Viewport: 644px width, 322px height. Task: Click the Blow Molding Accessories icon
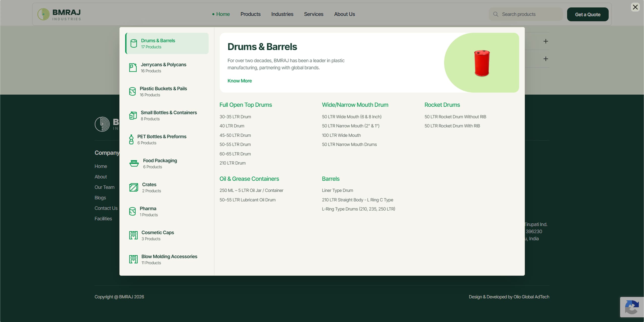point(133,259)
